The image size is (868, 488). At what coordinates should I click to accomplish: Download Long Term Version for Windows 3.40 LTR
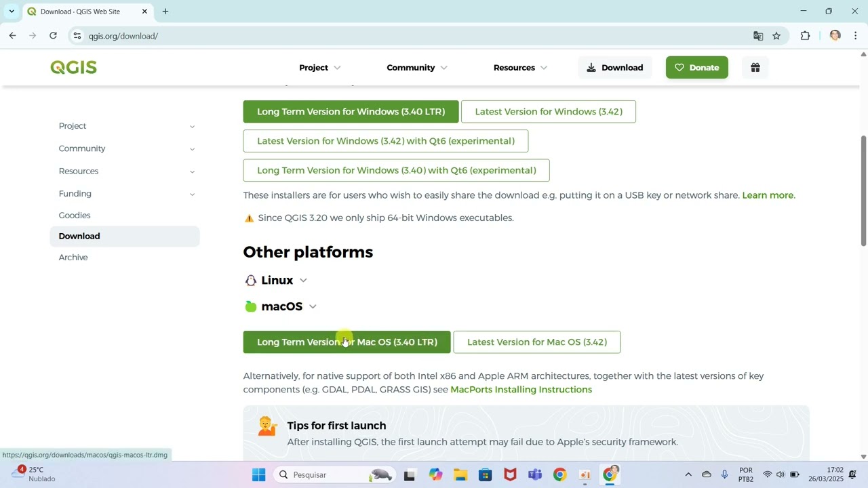(351, 112)
